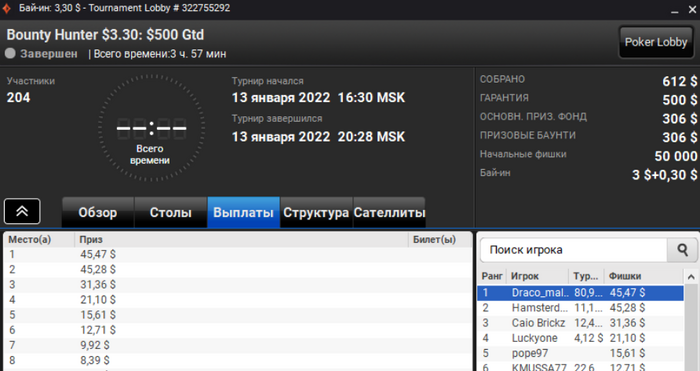Click the end time 20:28 MSK
The image size is (700, 371).
point(371,137)
